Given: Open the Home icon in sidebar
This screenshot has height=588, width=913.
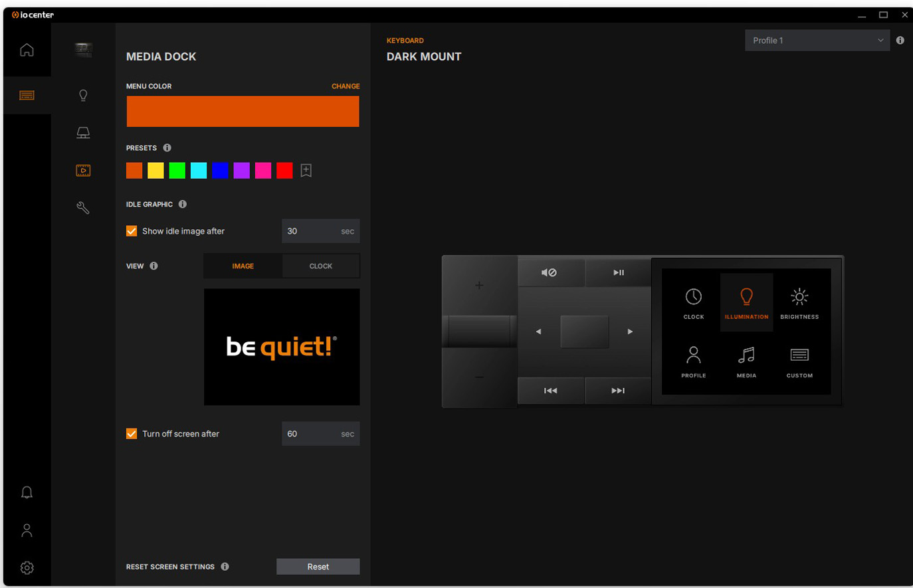Looking at the screenshot, I should [27, 50].
